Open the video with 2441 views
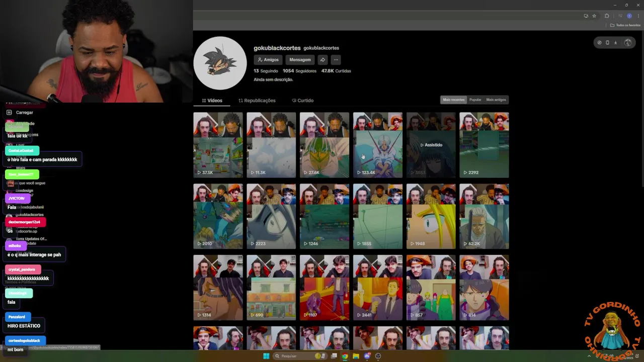Image resolution: width=644 pixels, height=362 pixels. pyautogui.click(x=378, y=288)
